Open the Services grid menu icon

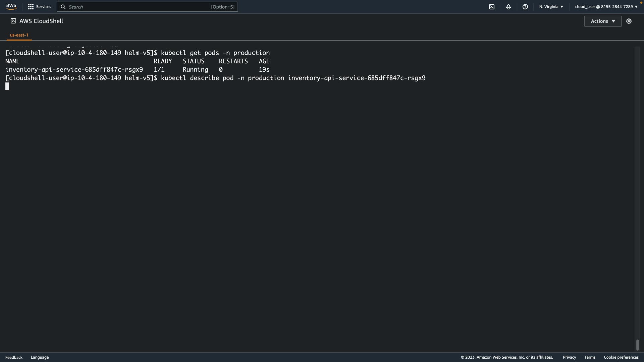point(31,7)
